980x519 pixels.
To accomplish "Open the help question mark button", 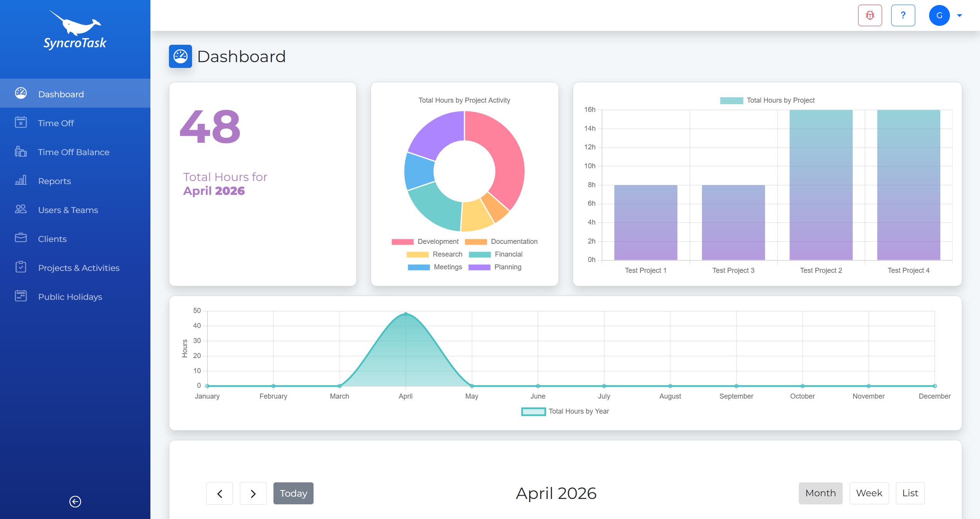I will (x=903, y=15).
